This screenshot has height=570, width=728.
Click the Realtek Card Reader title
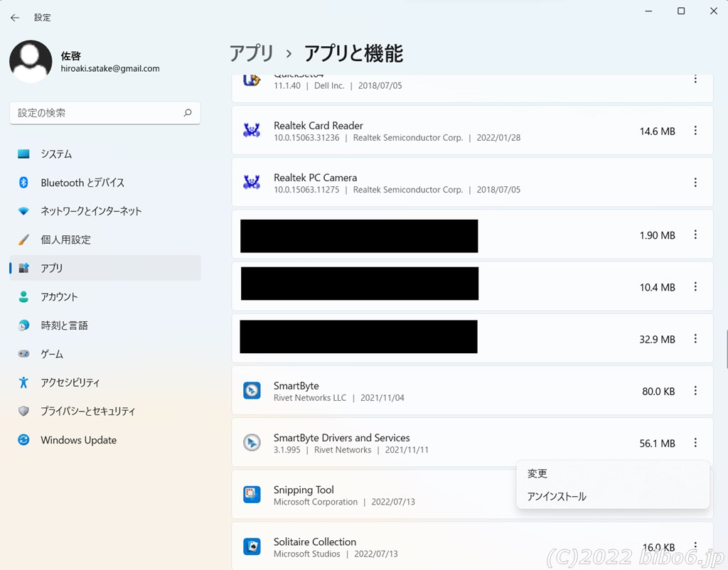[x=318, y=125]
